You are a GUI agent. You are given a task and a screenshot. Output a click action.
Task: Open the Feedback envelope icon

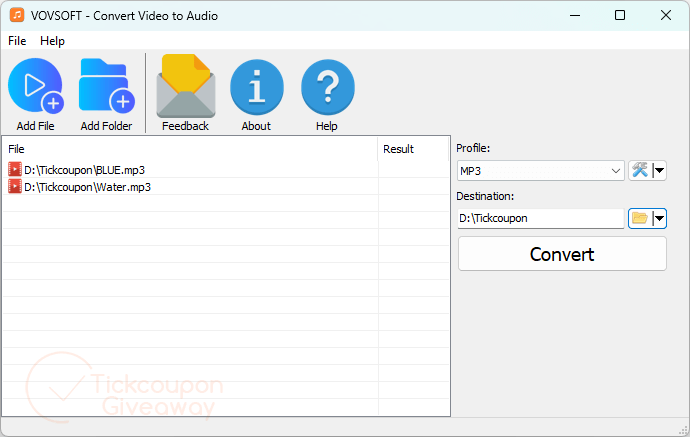pos(185,88)
